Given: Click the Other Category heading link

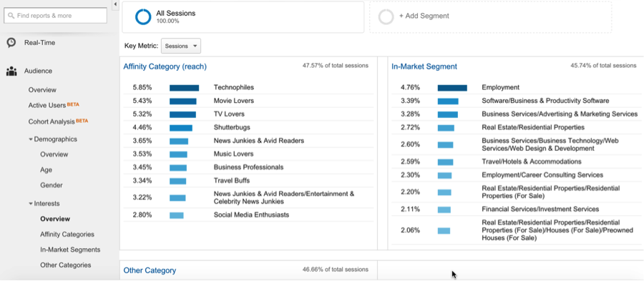Looking at the screenshot, I should click(x=150, y=271).
